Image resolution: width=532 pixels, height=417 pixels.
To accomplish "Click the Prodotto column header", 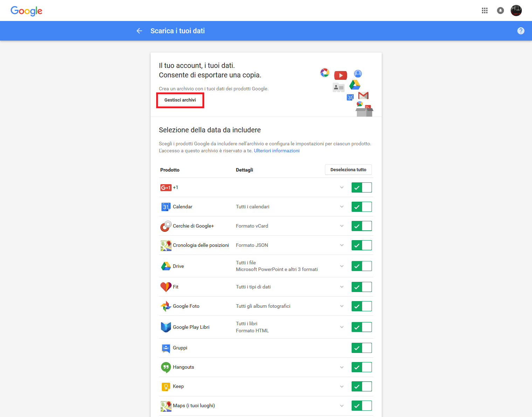I will [170, 170].
